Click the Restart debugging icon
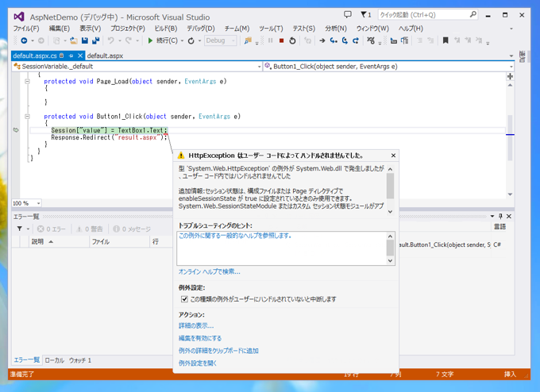The width and height of the screenshot is (540, 392). (292, 40)
